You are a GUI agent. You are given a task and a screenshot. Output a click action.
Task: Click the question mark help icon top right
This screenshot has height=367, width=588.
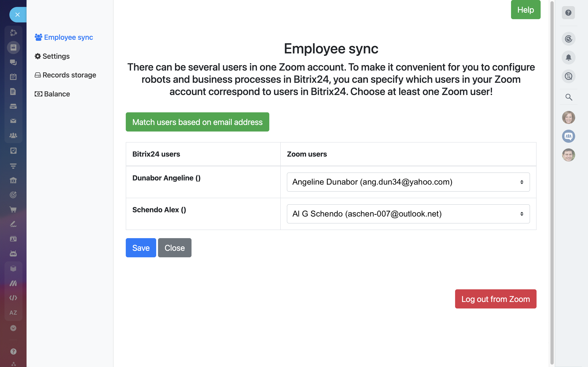(x=568, y=13)
